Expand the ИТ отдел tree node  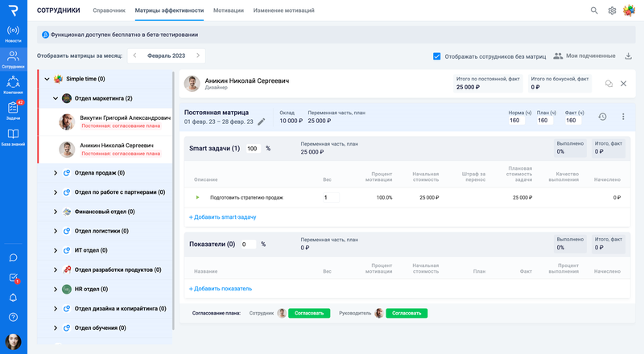[x=56, y=250]
